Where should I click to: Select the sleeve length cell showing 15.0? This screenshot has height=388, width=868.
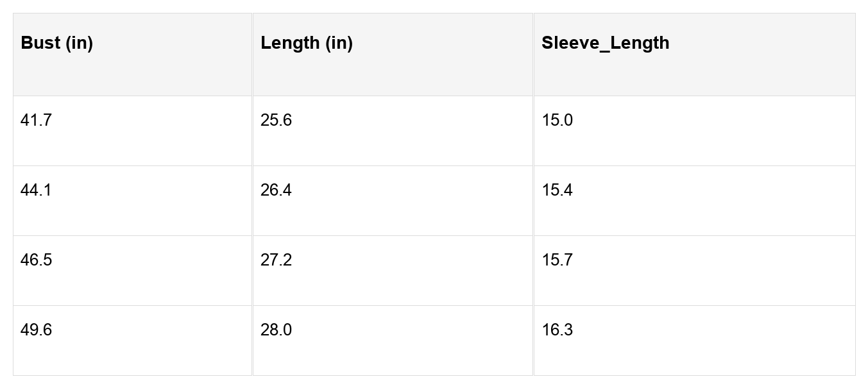tap(557, 121)
